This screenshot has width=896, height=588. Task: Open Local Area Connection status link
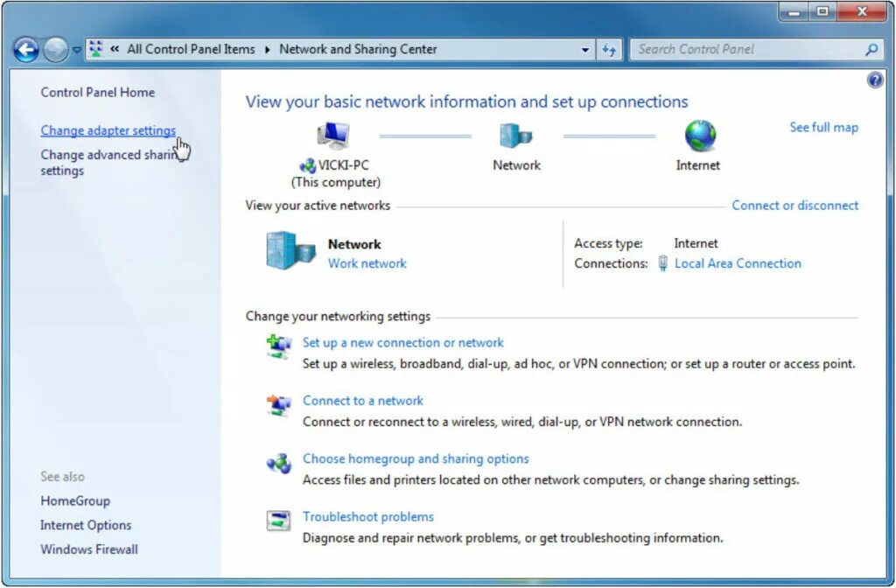pos(738,263)
